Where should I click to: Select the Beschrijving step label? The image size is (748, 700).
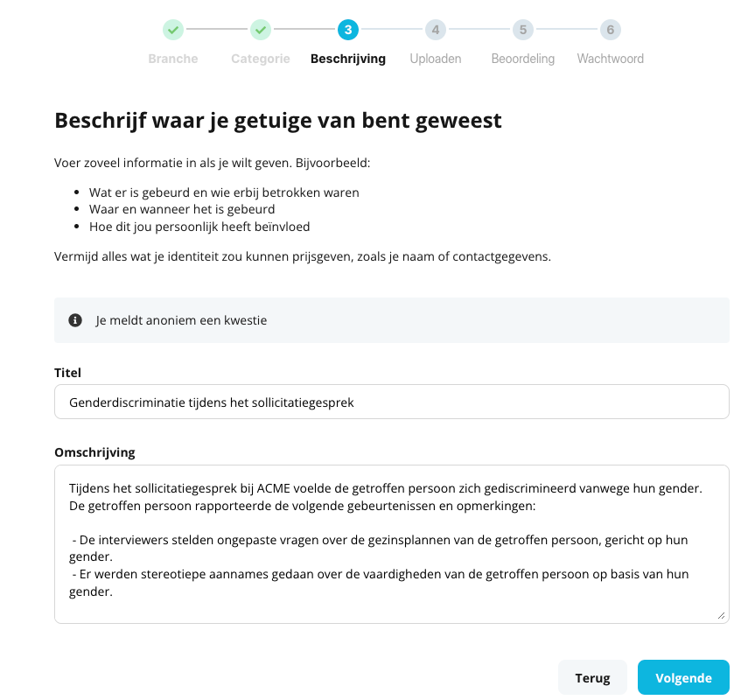tap(348, 59)
